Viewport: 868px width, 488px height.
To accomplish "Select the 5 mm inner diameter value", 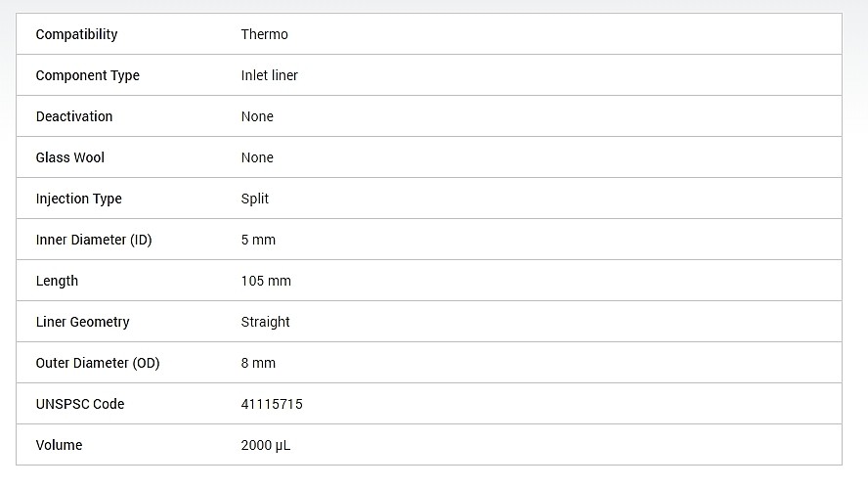I will point(258,240).
